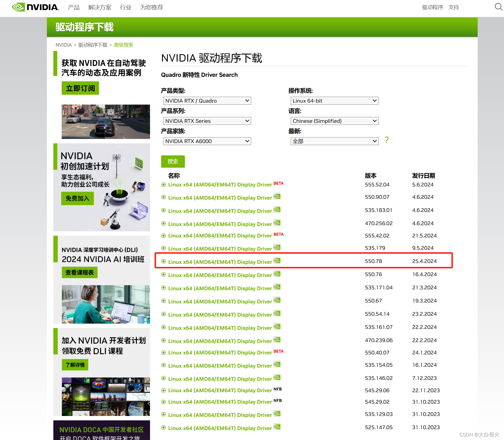The image size is (504, 440).
Task: Click 高级搜索 breadcrumb link
Action: coord(123,45)
